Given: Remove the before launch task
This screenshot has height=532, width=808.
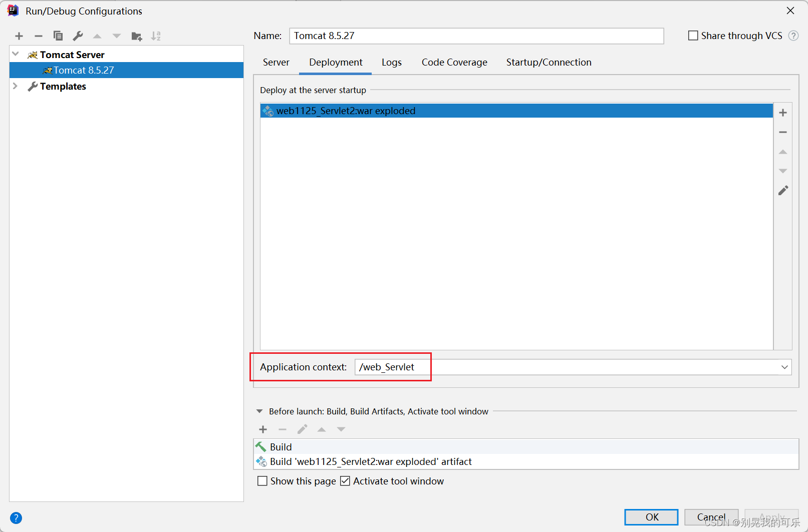Looking at the screenshot, I should [283, 429].
